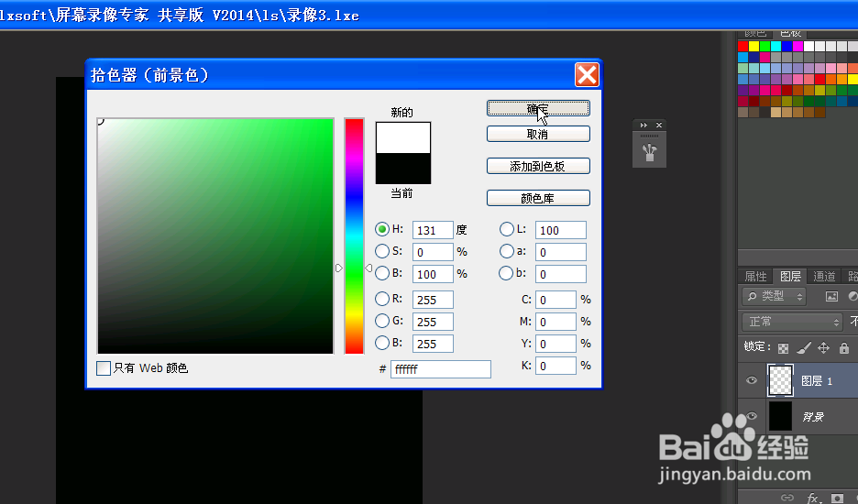
Task: Click the 取消 cancel button
Action: (x=538, y=134)
